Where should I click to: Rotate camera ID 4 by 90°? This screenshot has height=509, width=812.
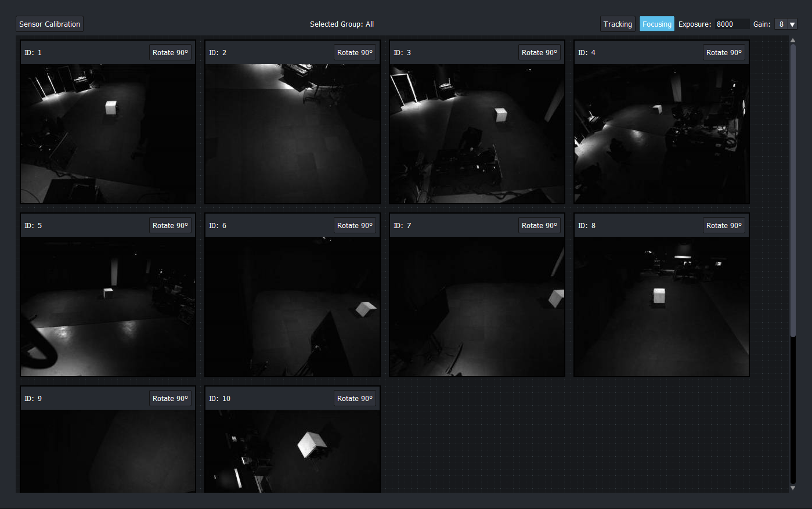pos(724,52)
